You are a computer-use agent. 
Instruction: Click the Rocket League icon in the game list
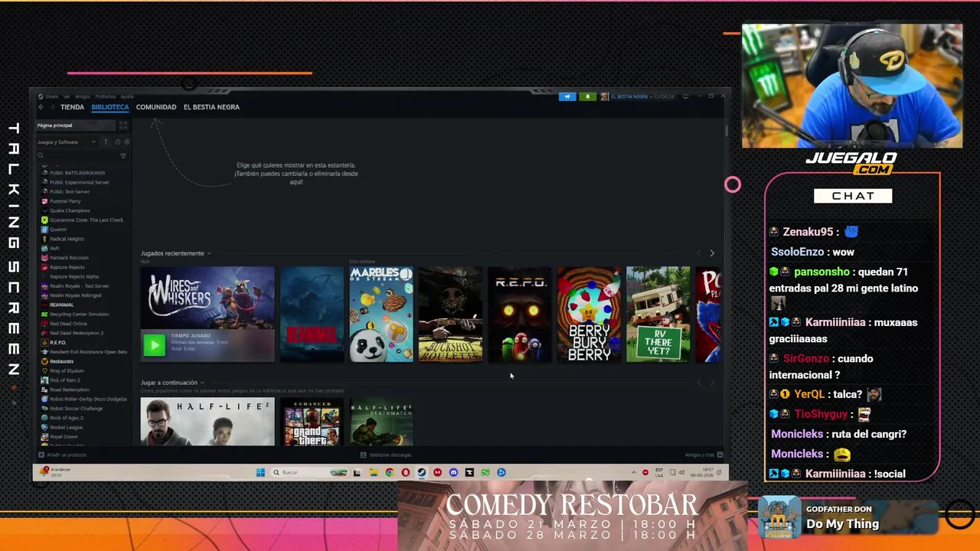click(44, 427)
